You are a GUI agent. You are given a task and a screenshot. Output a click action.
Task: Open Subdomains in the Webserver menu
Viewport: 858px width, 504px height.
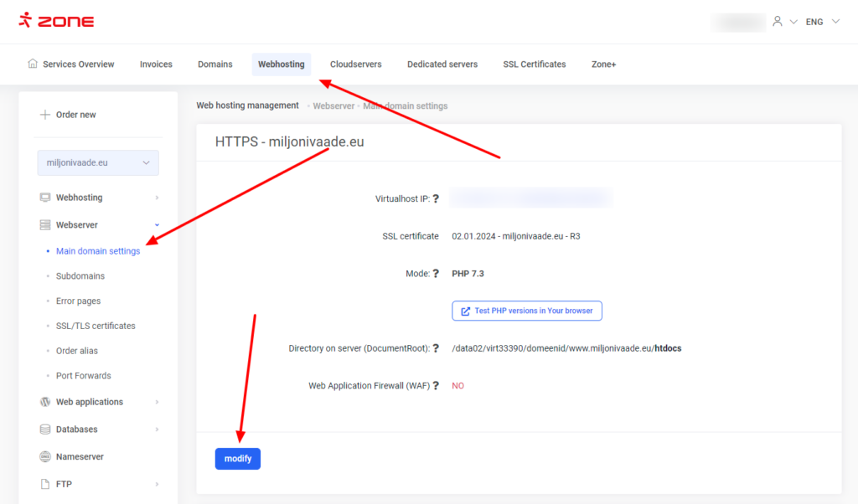point(80,276)
